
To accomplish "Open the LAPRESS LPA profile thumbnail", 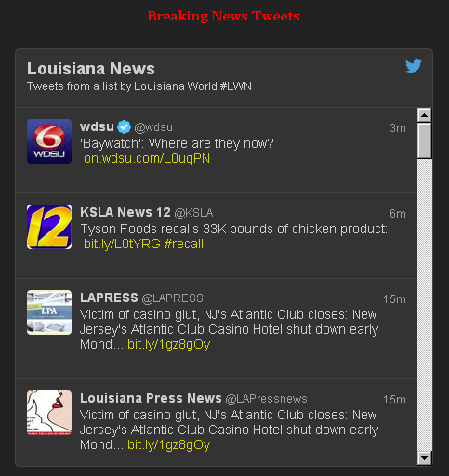I will pos(49,312).
